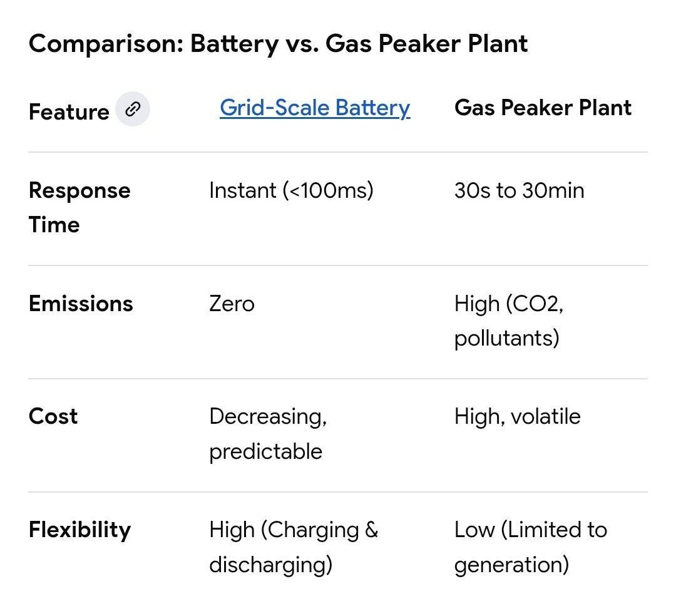Click the word 'Battery' in the heading
Image resolution: width=676 pixels, height=616 pixels.
click(234, 44)
